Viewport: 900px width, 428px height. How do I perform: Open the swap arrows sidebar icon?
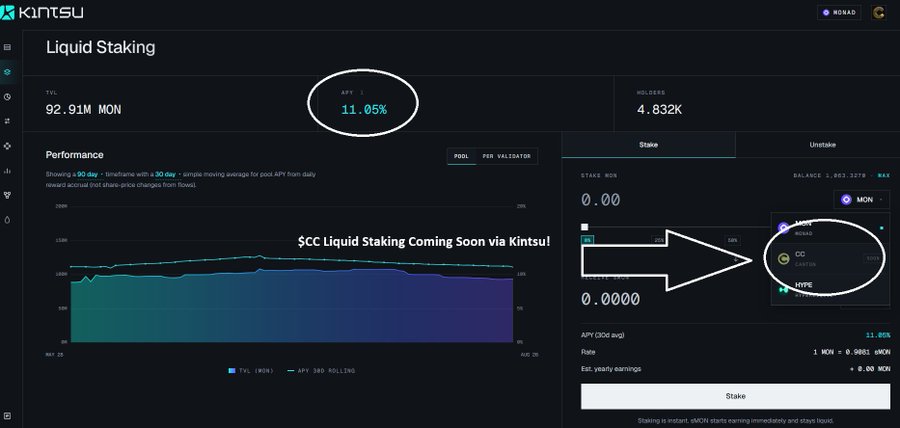(7, 121)
